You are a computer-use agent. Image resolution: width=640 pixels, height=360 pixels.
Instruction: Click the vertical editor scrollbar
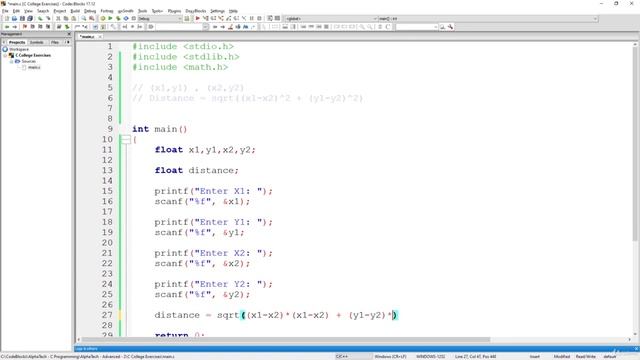pyautogui.click(x=636, y=143)
